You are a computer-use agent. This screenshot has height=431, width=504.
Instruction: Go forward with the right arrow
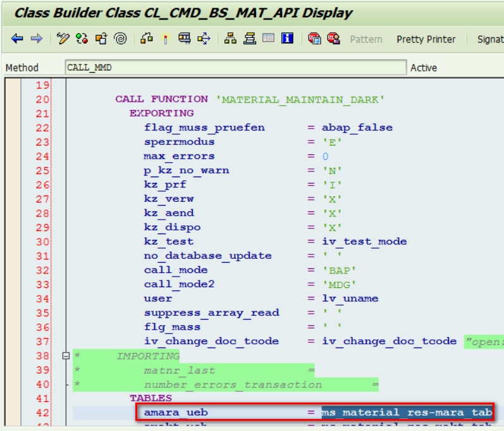(x=36, y=39)
